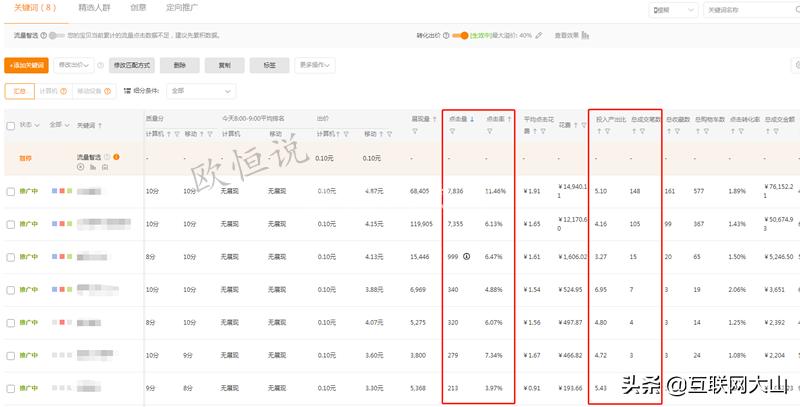Click green tag square in 15,446 impressions row
The width and height of the screenshot is (800, 407).
pyautogui.click(x=69, y=257)
